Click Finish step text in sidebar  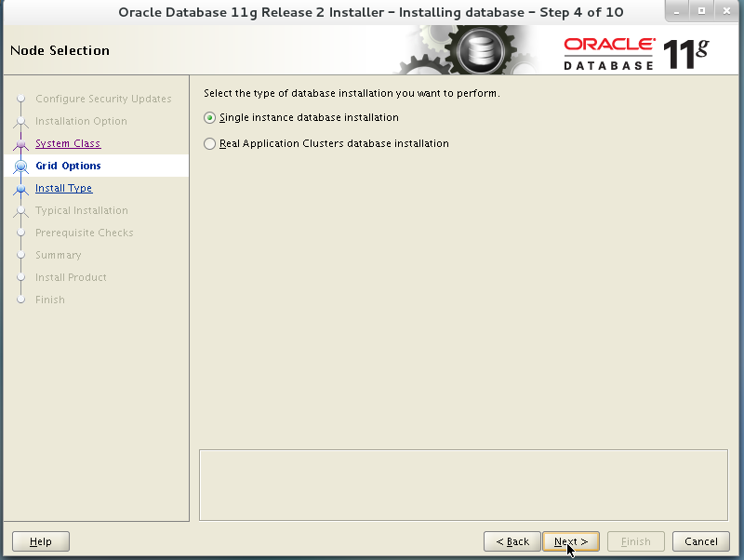point(50,300)
